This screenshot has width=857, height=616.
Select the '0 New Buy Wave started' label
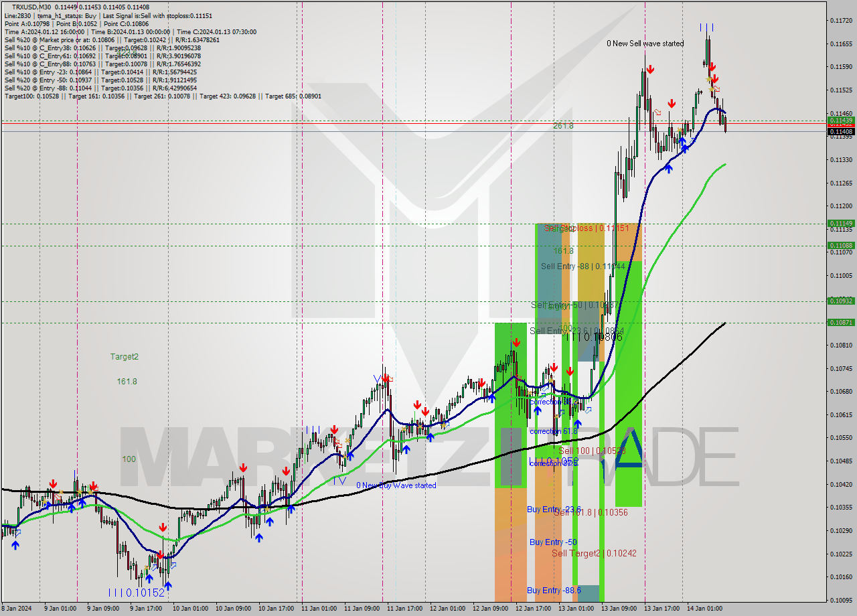click(396, 485)
